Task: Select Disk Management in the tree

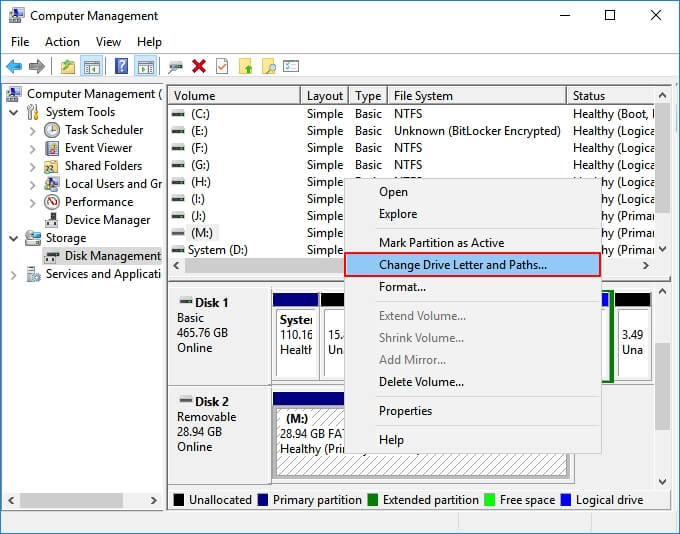Action: pos(112,256)
